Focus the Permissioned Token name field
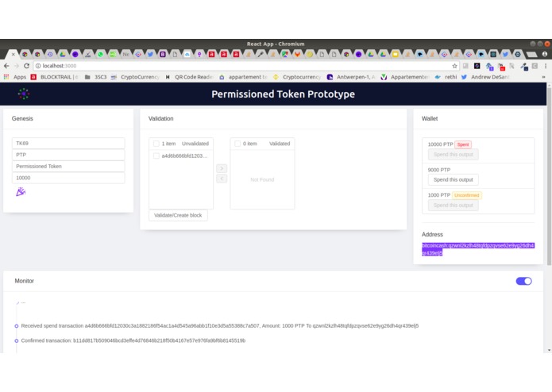Viewport: 552px width, 392px height. (x=68, y=167)
